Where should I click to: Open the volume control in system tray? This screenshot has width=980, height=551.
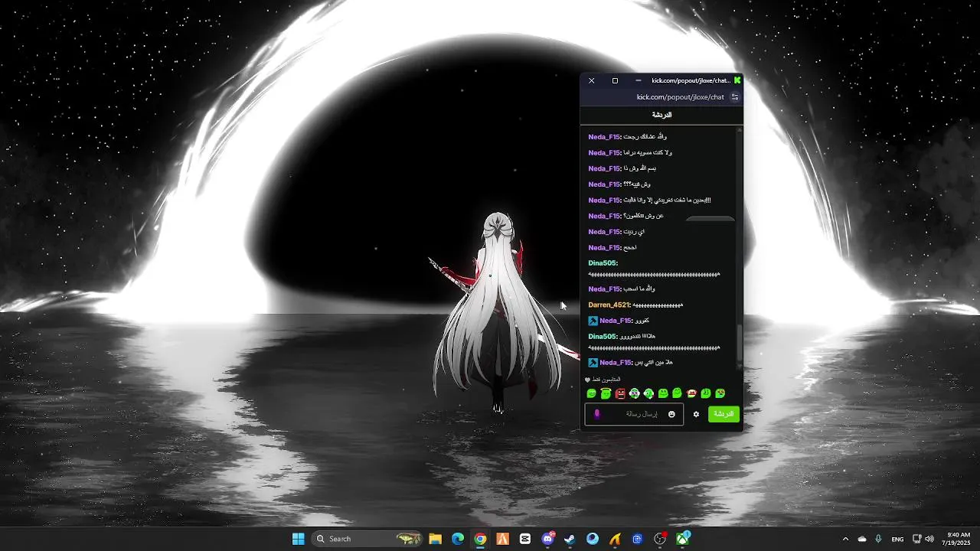(929, 539)
